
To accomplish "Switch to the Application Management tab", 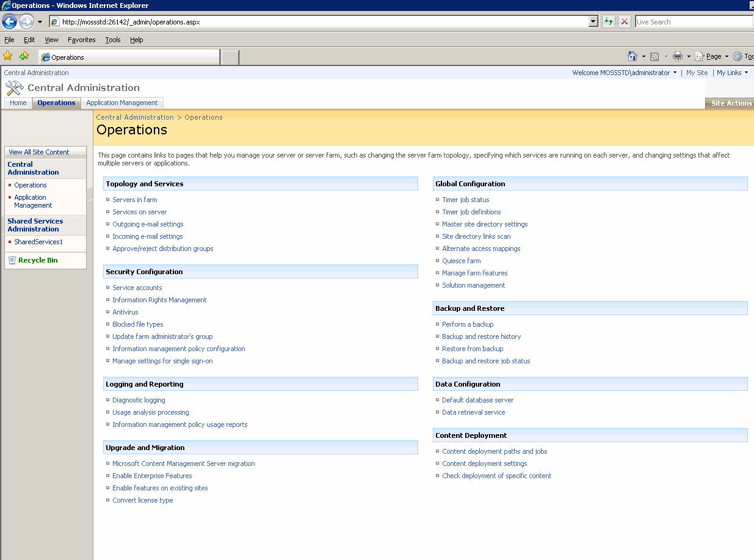I will [122, 103].
